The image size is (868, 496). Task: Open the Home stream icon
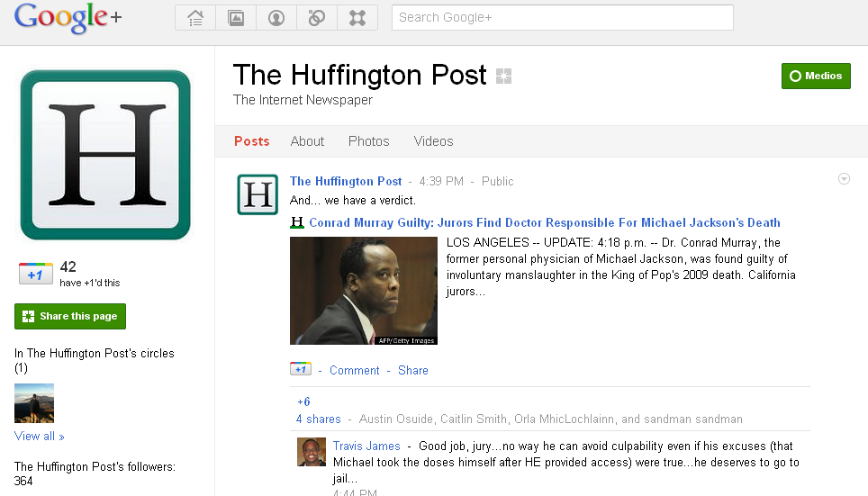pos(195,18)
